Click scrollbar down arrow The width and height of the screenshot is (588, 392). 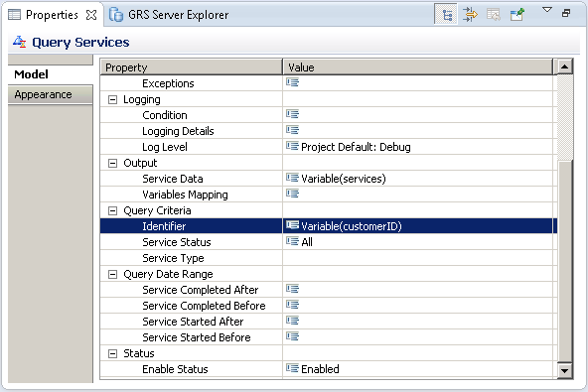pos(564,371)
